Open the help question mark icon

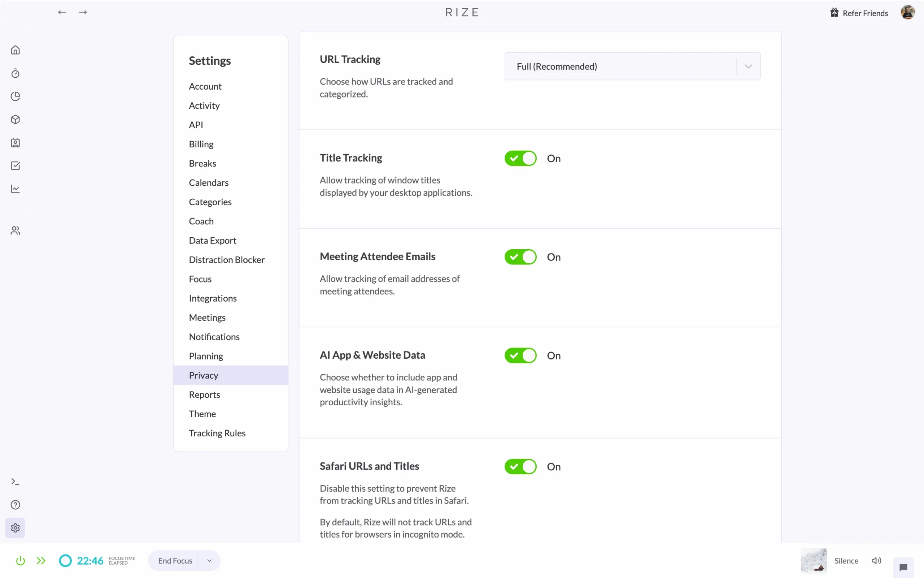click(x=15, y=505)
